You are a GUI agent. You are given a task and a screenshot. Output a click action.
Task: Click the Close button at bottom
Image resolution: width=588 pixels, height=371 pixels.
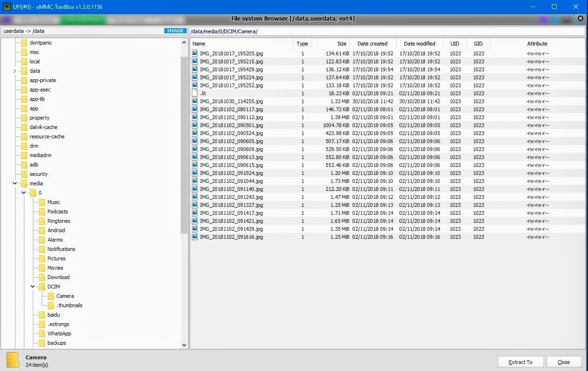coord(564,362)
